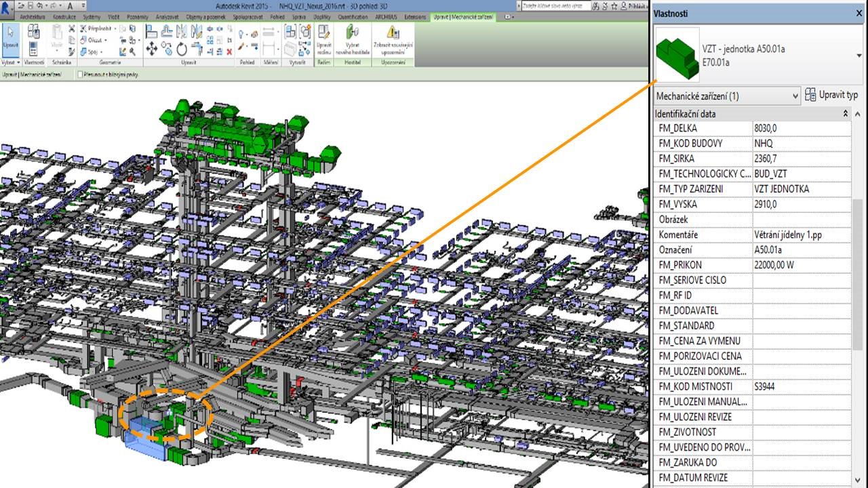
Task: Click the Create Group icon in Vytvořit
Action: coord(304,31)
